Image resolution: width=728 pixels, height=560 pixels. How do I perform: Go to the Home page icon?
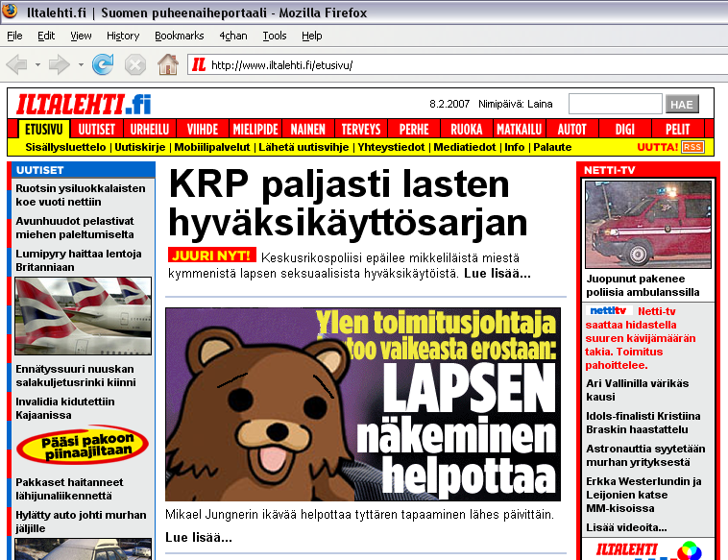(168, 64)
